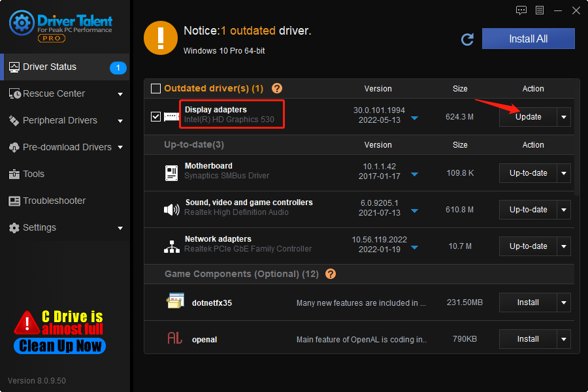
Task: Click the Pre-download Drivers cloud icon
Action: click(x=14, y=148)
